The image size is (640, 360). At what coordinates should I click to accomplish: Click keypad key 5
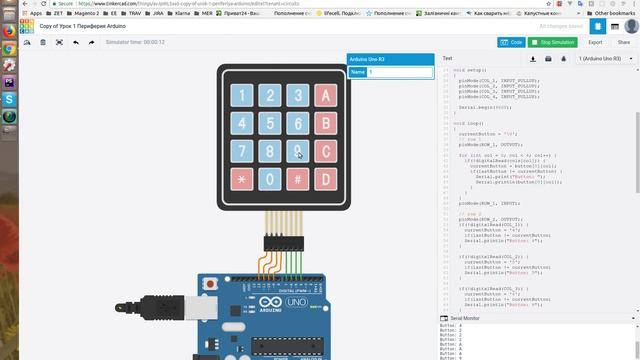click(270, 123)
